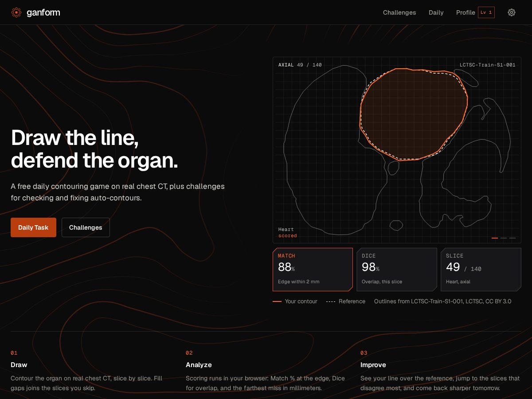
Task: Click the 'Heart, axial' caption
Action: click(458, 282)
